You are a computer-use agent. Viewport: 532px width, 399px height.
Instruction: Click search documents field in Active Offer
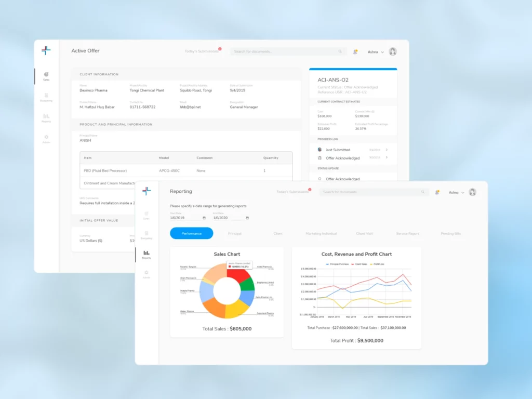click(288, 51)
